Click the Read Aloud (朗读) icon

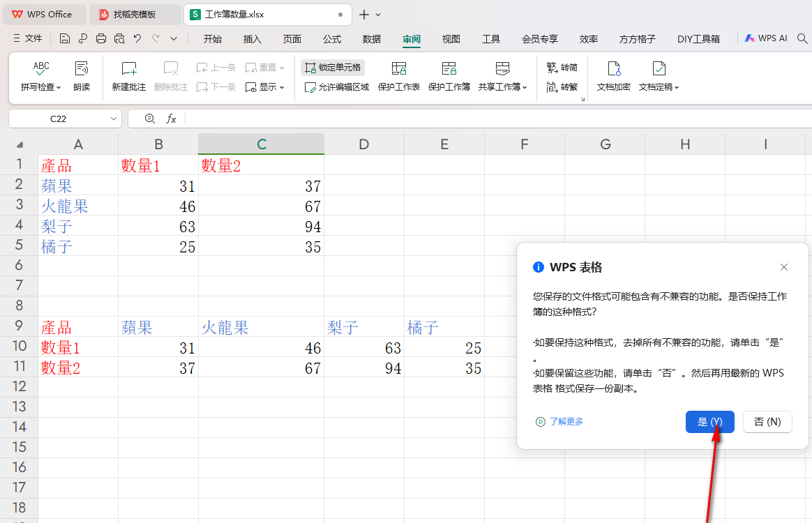coord(82,76)
